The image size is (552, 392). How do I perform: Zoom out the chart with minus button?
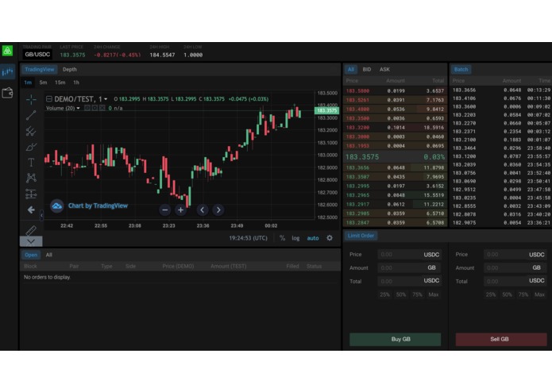click(x=164, y=210)
